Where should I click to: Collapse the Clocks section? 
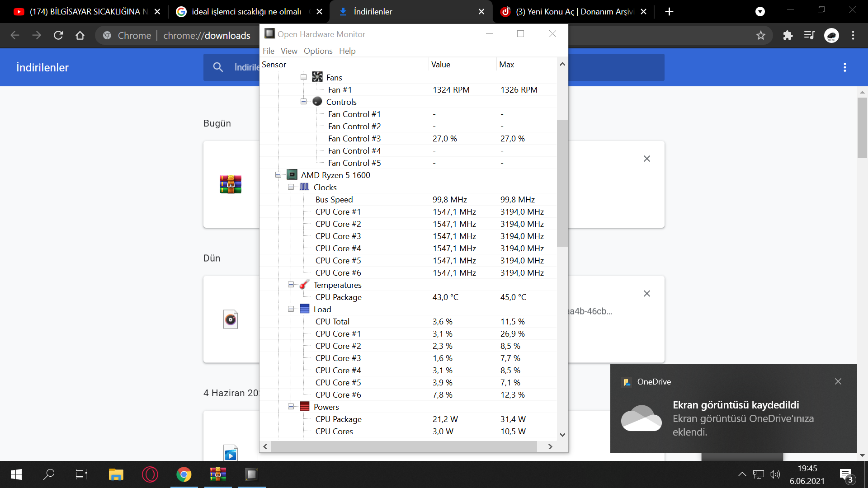(x=291, y=187)
